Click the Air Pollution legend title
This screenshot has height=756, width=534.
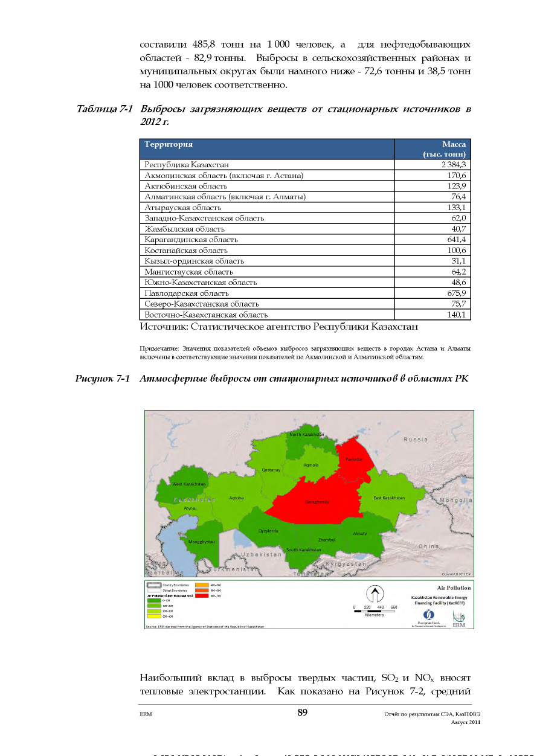pyautogui.click(x=454, y=588)
